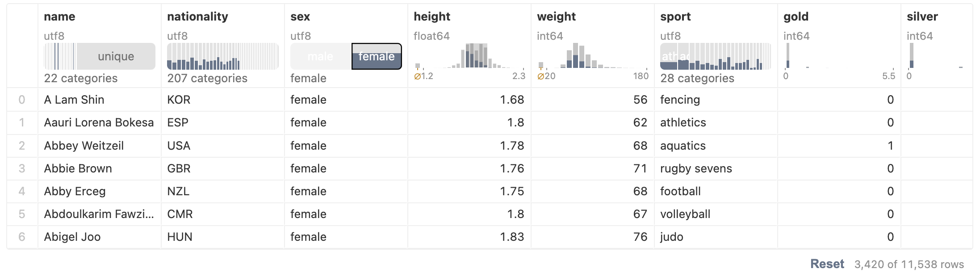Click the nationality category bars chart
The width and height of the screenshot is (980, 277).
(222, 56)
